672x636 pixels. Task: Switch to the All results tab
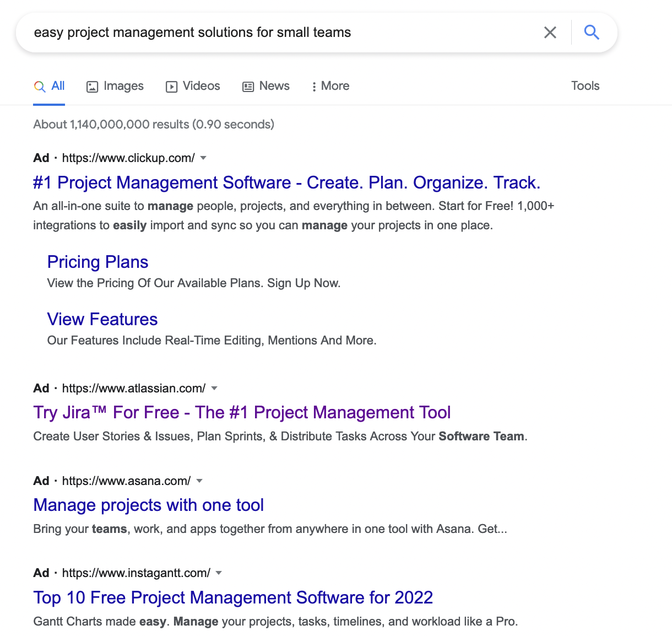(58, 86)
